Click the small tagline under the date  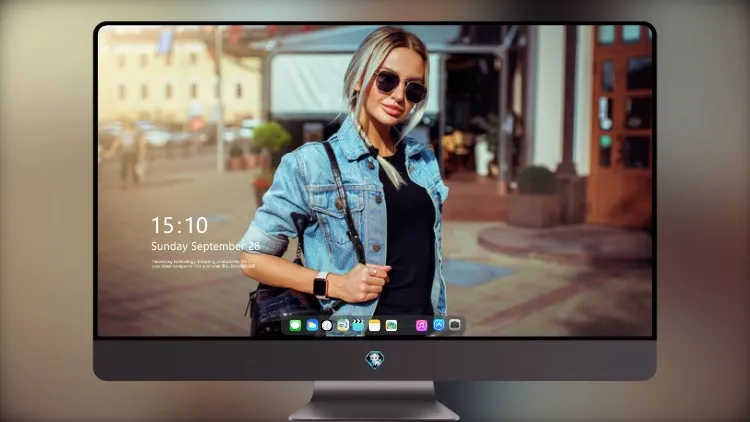tap(203, 264)
